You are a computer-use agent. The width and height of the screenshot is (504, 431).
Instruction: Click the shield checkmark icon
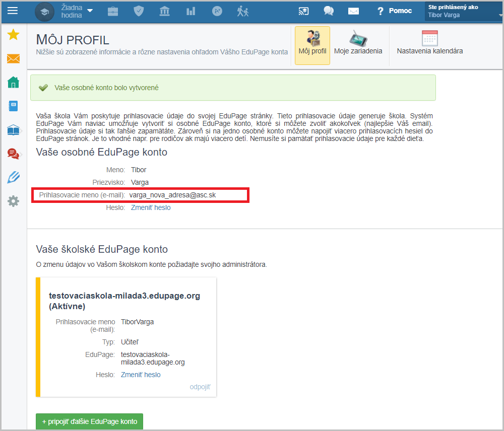coord(139,11)
